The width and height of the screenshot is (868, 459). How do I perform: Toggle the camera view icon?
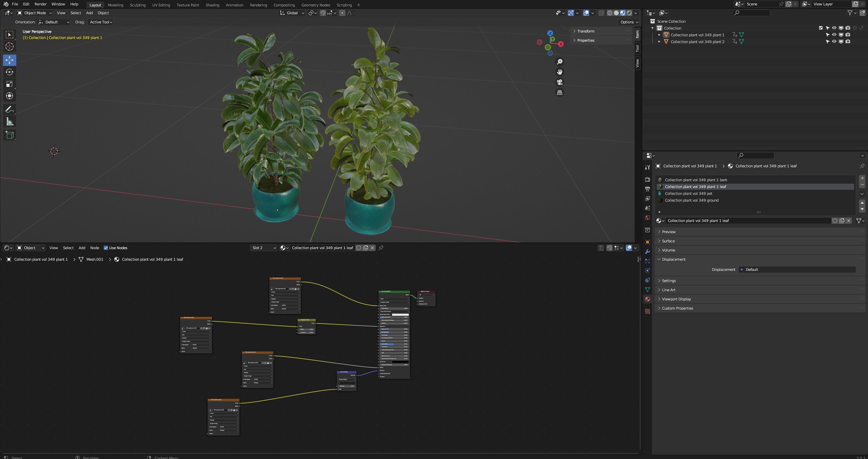point(560,82)
